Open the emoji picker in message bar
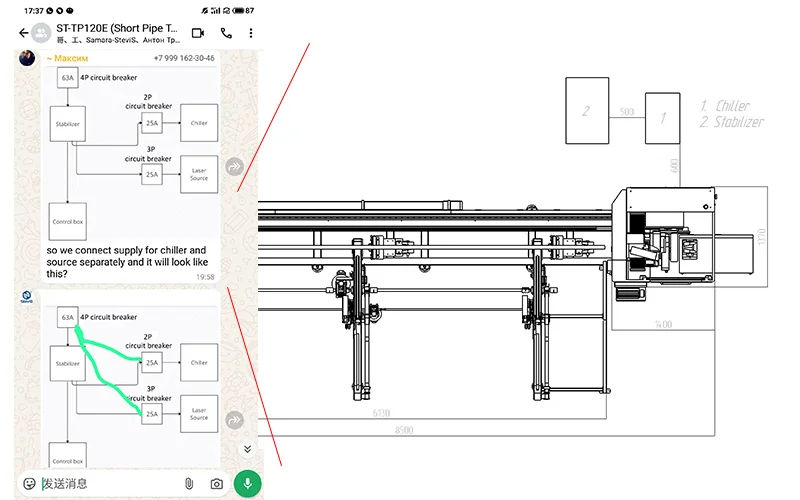Screen dimensions: 800x500 pyautogui.click(x=30, y=484)
